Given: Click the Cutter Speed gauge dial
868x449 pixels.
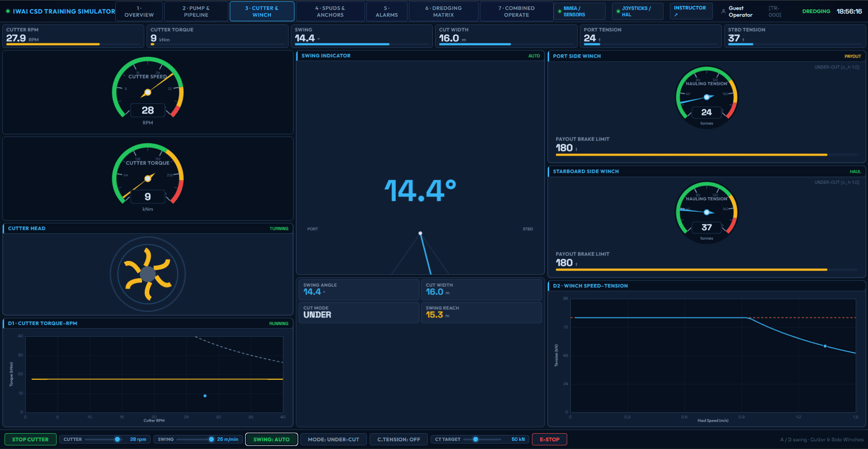Looking at the screenshot, I should pyautogui.click(x=148, y=92).
